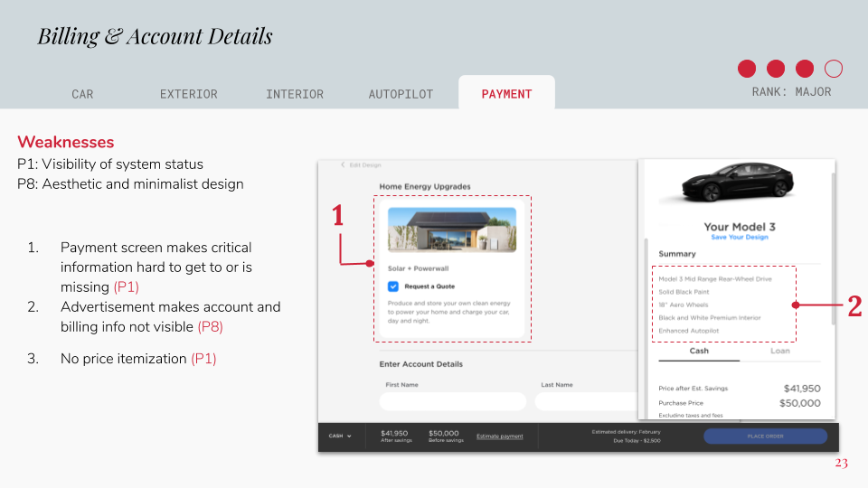Click the Solar + Powerwall label
Screen dimensions: 868x488
pyautogui.click(x=418, y=268)
